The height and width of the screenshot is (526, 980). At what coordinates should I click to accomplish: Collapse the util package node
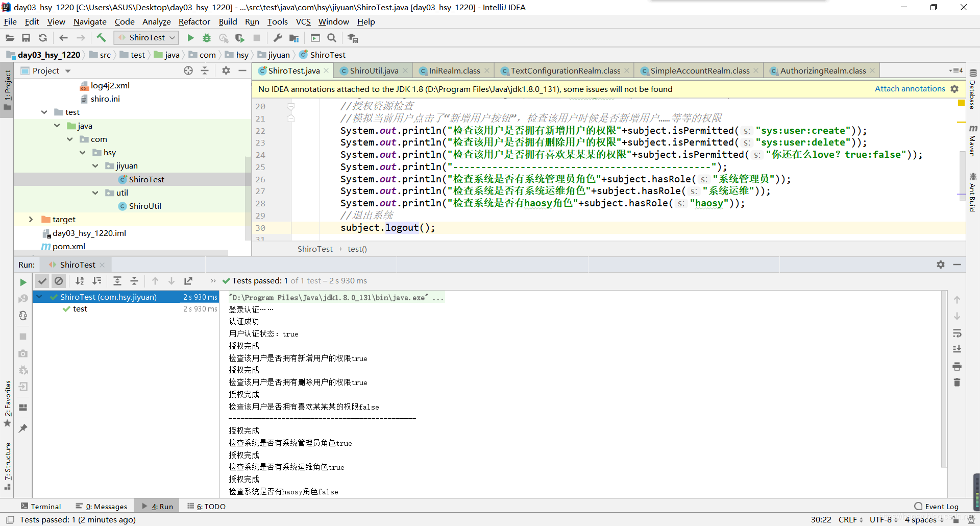[95, 193]
